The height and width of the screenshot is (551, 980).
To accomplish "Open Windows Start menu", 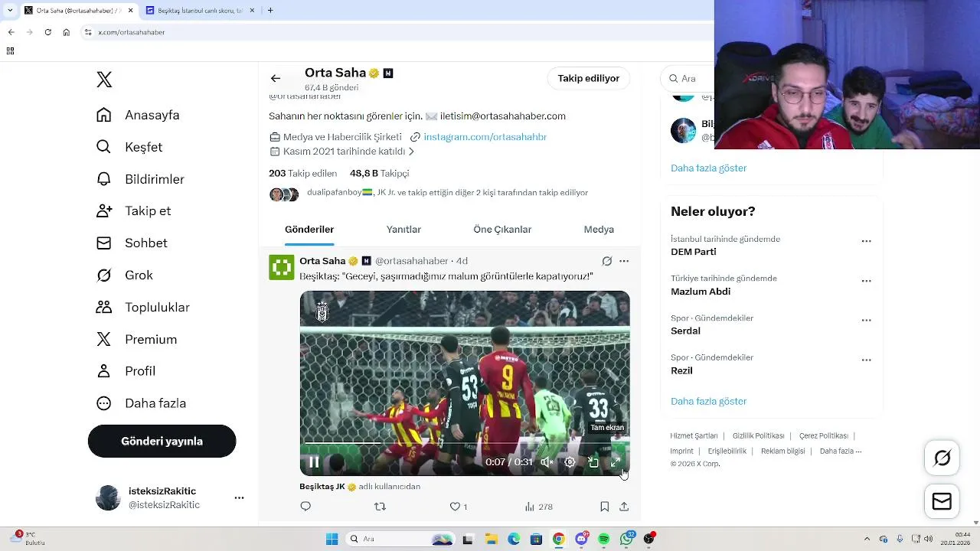I will [x=332, y=539].
